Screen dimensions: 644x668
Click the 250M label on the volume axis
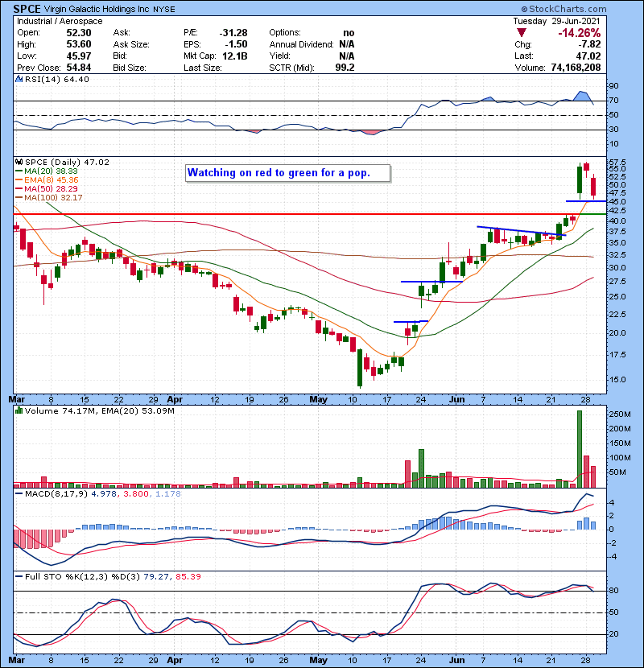pyautogui.click(x=620, y=414)
